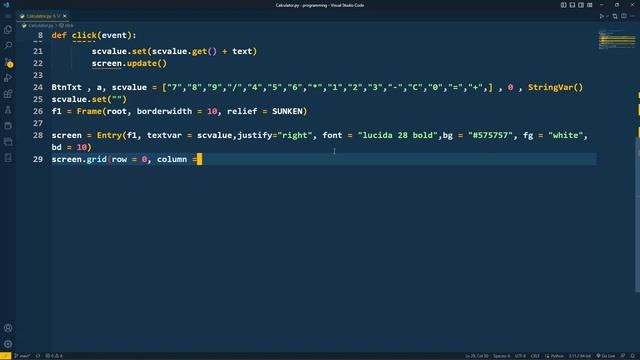This screenshot has height=360, width=640.
Task: Run the Python file with play button
Action: tap(601, 16)
